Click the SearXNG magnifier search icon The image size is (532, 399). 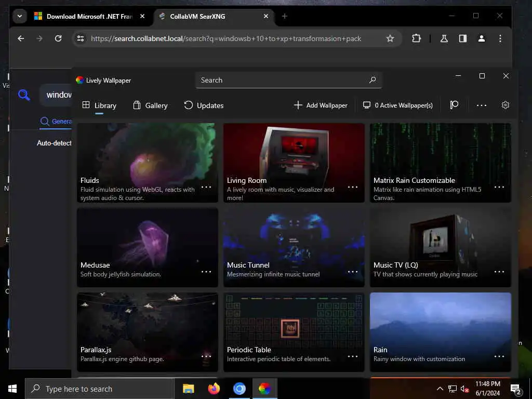pyautogui.click(x=24, y=95)
